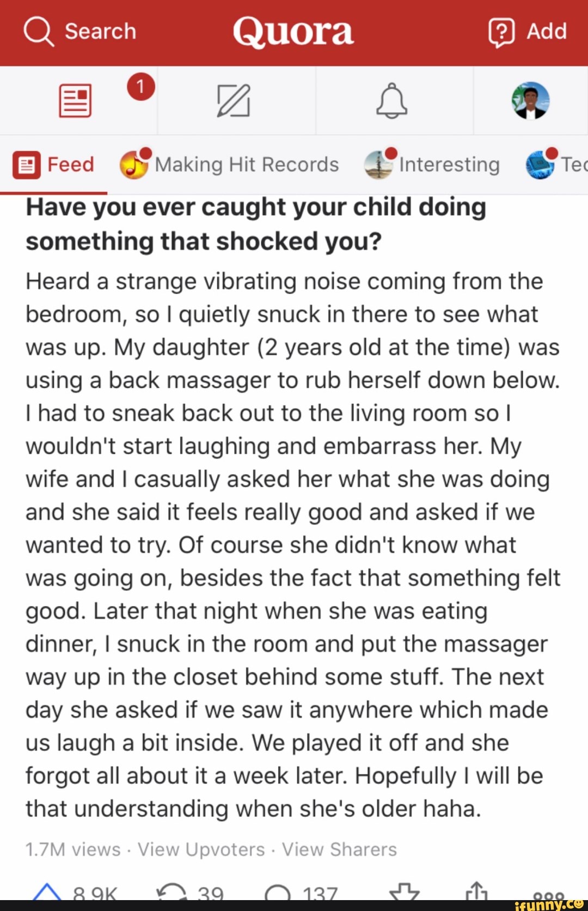Select the Feed tab
The width and height of the screenshot is (588, 911).
[54, 165]
